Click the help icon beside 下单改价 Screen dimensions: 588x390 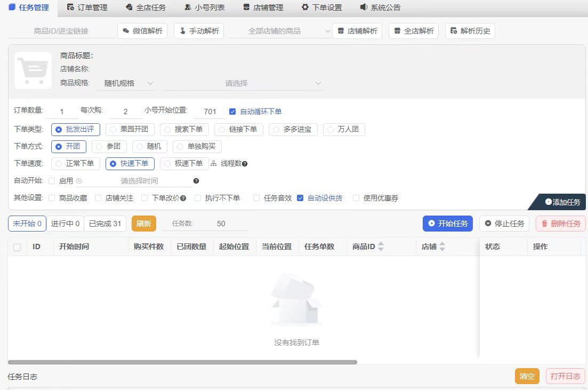[183, 198]
